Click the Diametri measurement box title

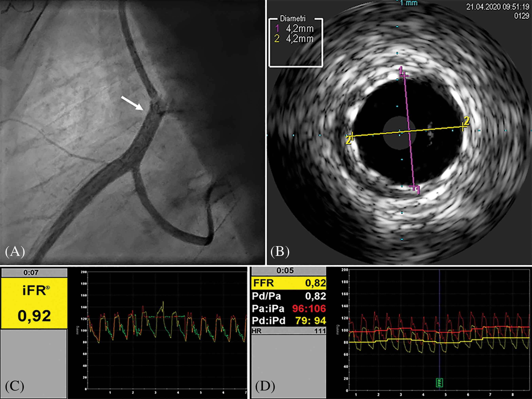coord(293,19)
